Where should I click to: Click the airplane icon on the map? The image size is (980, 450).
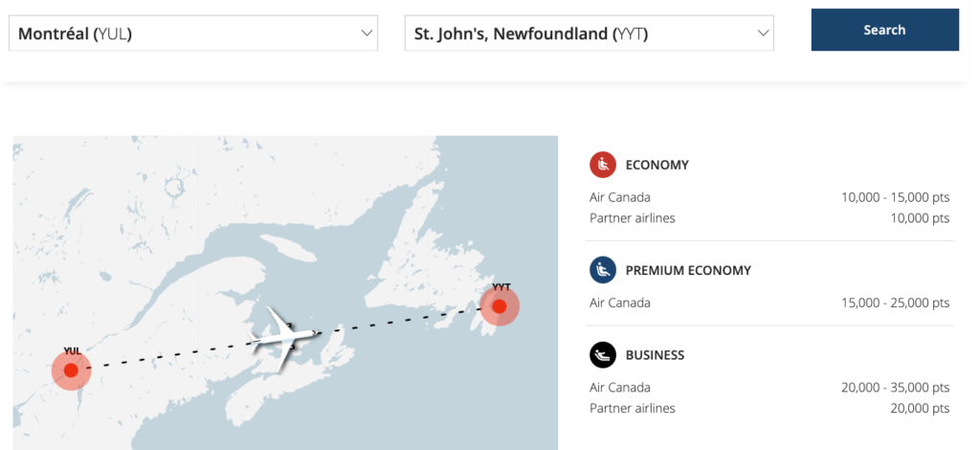pyautogui.click(x=283, y=334)
